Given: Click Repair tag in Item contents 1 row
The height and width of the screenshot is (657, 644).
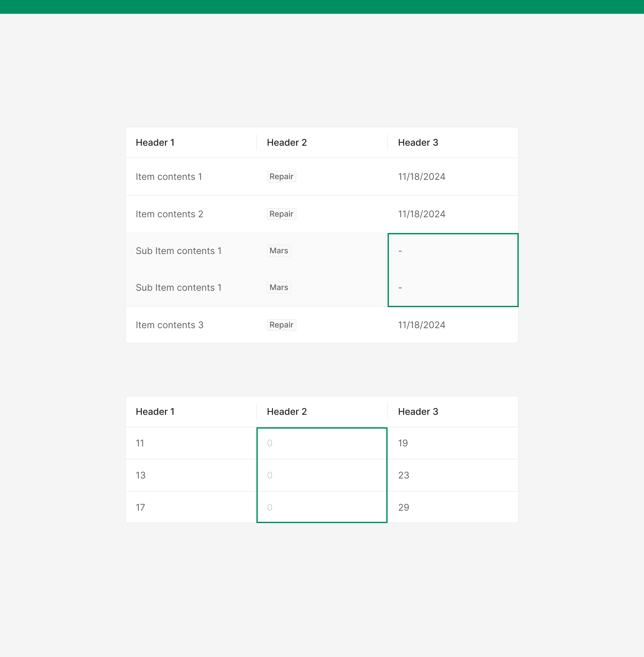Looking at the screenshot, I should point(281,177).
